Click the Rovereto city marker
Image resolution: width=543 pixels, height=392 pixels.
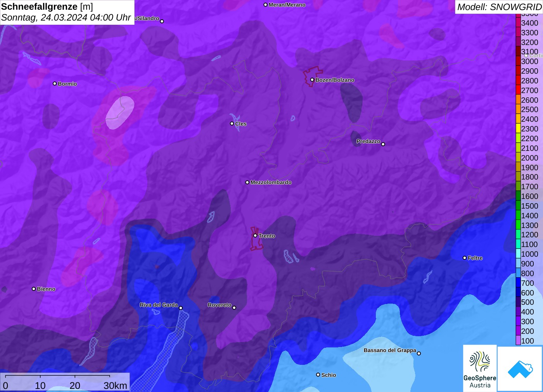point(234,308)
